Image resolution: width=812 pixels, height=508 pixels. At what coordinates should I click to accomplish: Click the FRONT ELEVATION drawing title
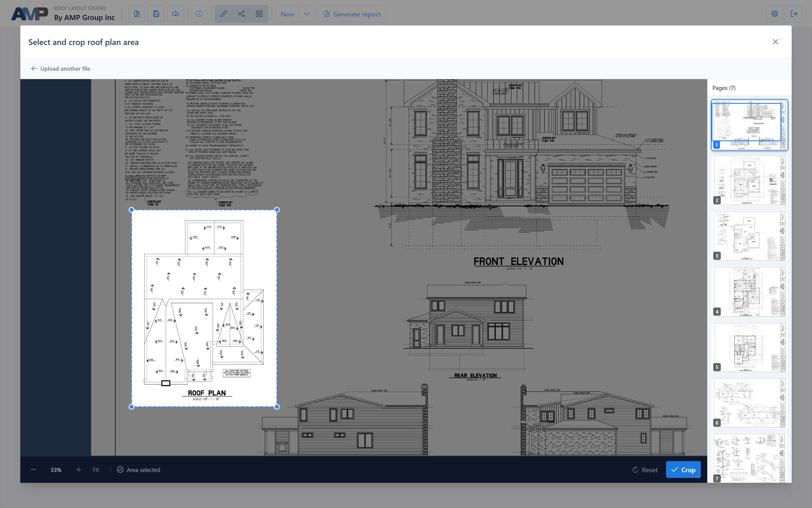pos(518,261)
